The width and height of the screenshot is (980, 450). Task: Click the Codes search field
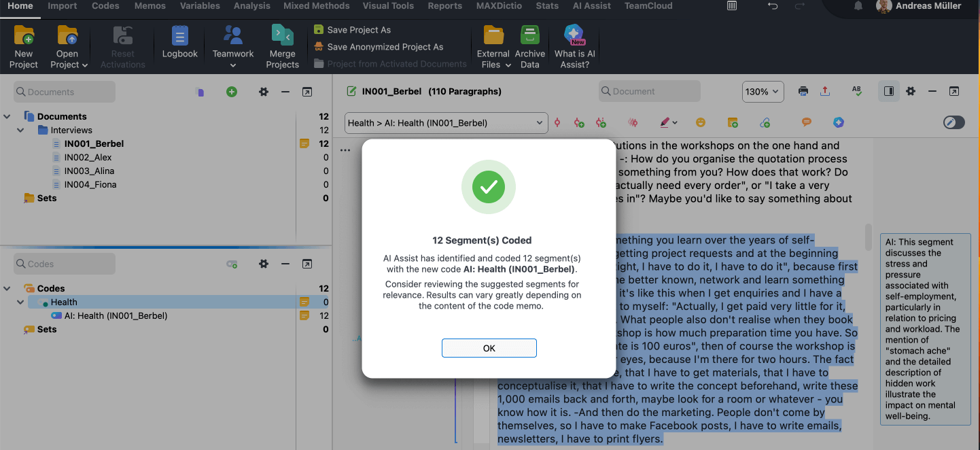pyautogui.click(x=65, y=264)
